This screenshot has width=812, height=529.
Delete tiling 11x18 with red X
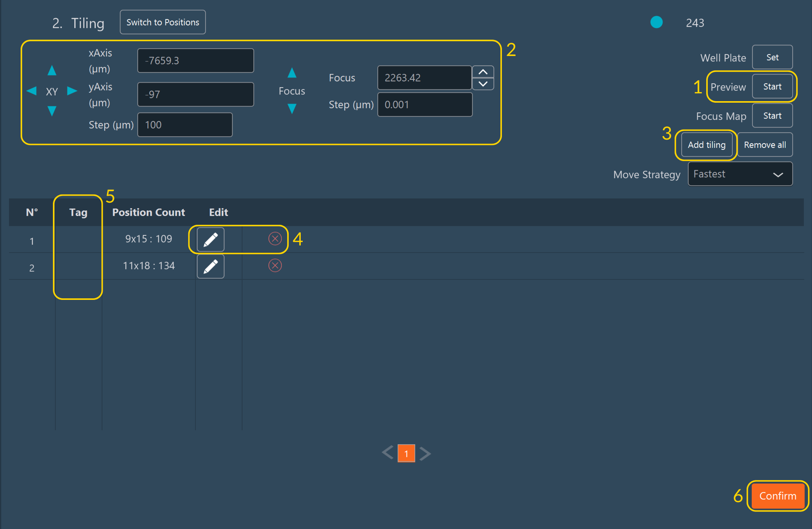click(275, 266)
